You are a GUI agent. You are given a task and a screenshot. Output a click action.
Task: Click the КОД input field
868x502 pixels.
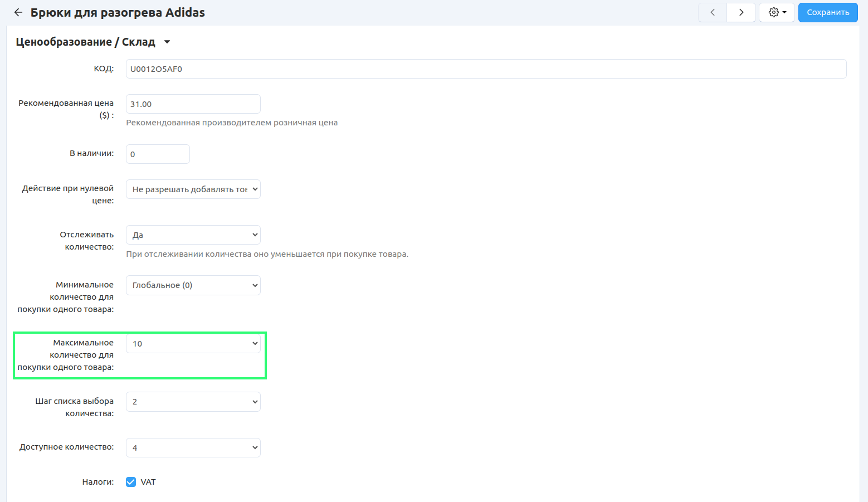[x=486, y=69]
